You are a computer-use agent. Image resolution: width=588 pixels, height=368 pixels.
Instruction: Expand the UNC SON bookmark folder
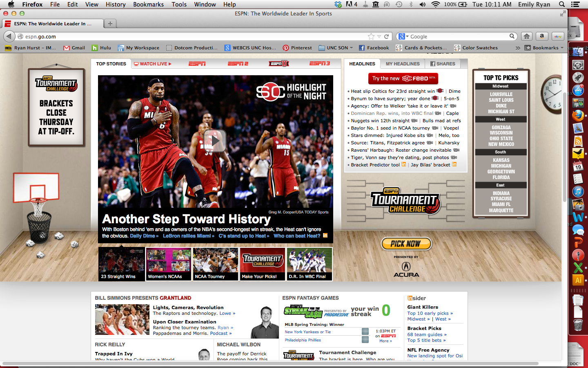[x=336, y=48]
